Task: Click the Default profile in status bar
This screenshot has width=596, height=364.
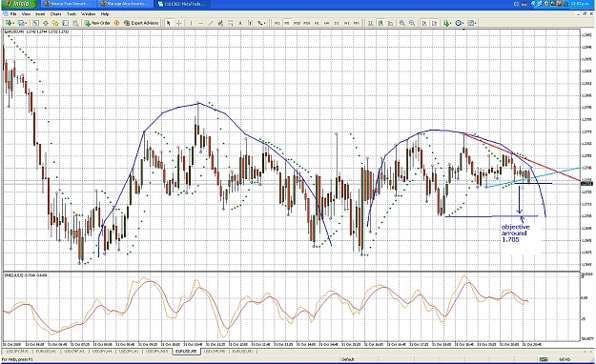Action: pos(348,359)
